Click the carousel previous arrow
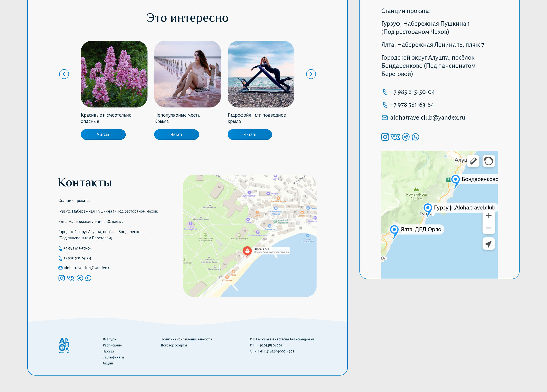This screenshot has height=392, width=547. (64, 74)
